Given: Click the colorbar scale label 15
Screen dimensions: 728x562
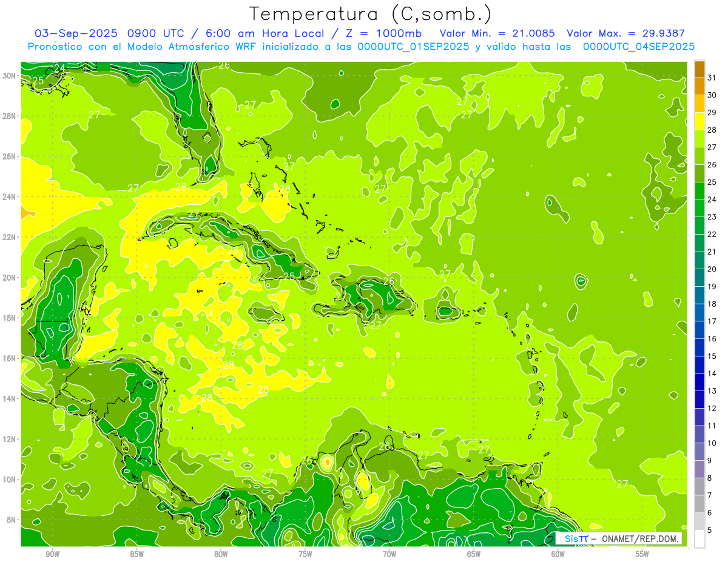Looking at the screenshot, I should pyautogui.click(x=712, y=356).
